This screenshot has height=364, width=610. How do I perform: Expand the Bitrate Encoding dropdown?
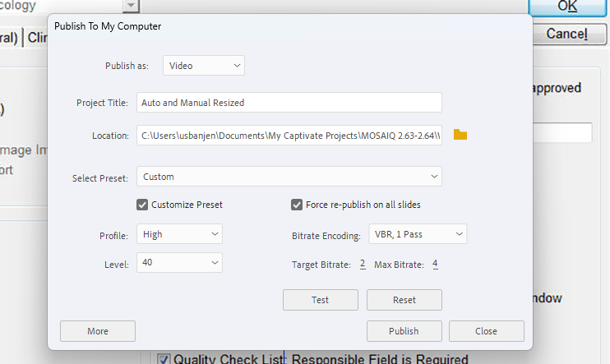(x=417, y=234)
